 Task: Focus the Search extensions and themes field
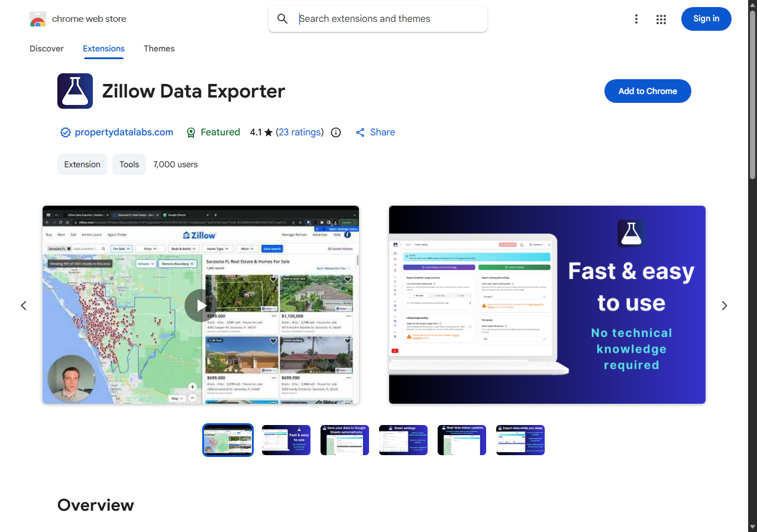(378, 19)
